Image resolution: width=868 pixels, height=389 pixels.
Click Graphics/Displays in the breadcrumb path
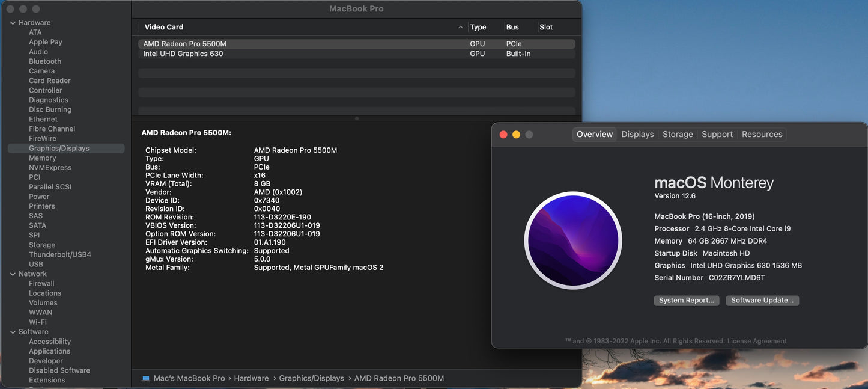click(312, 378)
